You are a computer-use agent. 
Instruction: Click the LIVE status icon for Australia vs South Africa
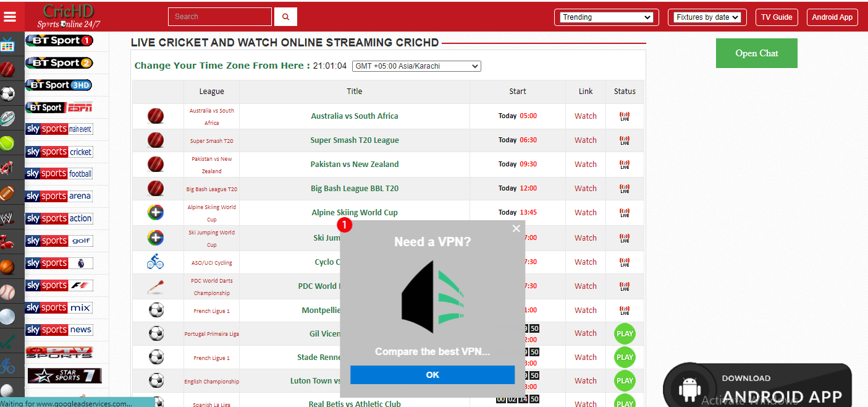(x=625, y=116)
